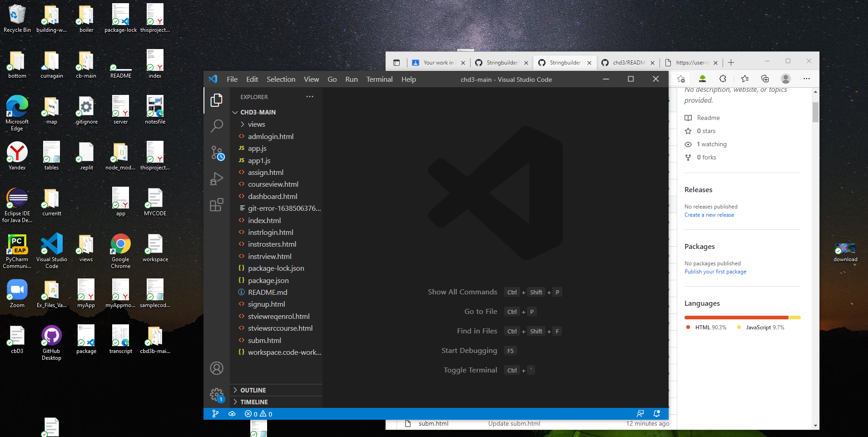Select app.js in the Explorer
The width and height of the screenshot is (868, 437).
coord(257,148)
